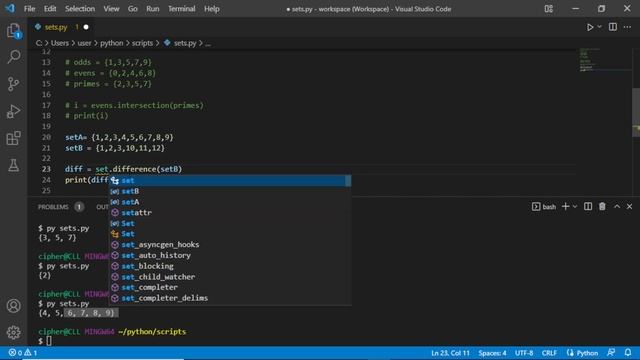Change indentation via Spaces: 4
Viewport: 640px width, 360px height.
click(x=492, y=353)
